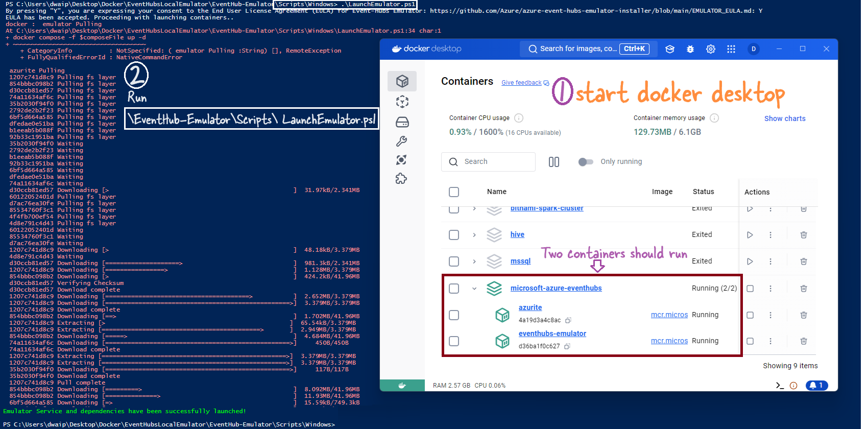This screenshot has width=868, height=429.
Task: Open the Builds wrench icon in sidebar
Action: coord(402,141)
